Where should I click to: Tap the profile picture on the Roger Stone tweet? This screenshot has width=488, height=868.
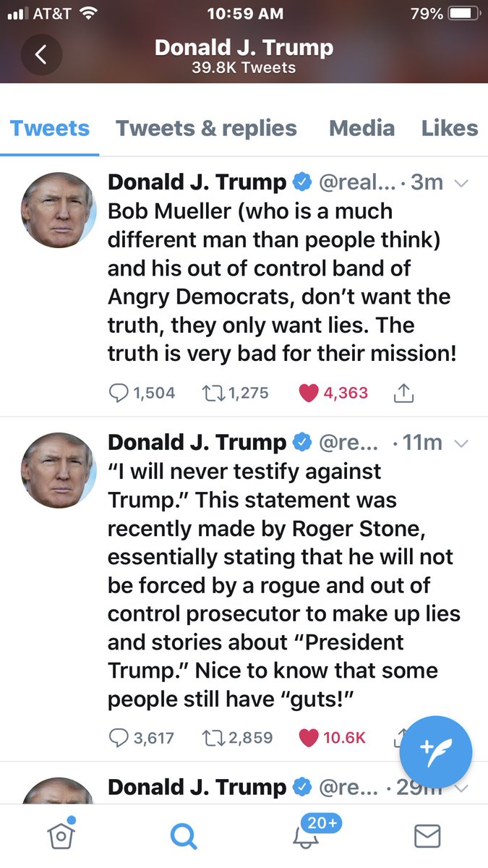[x=58, y=470]
